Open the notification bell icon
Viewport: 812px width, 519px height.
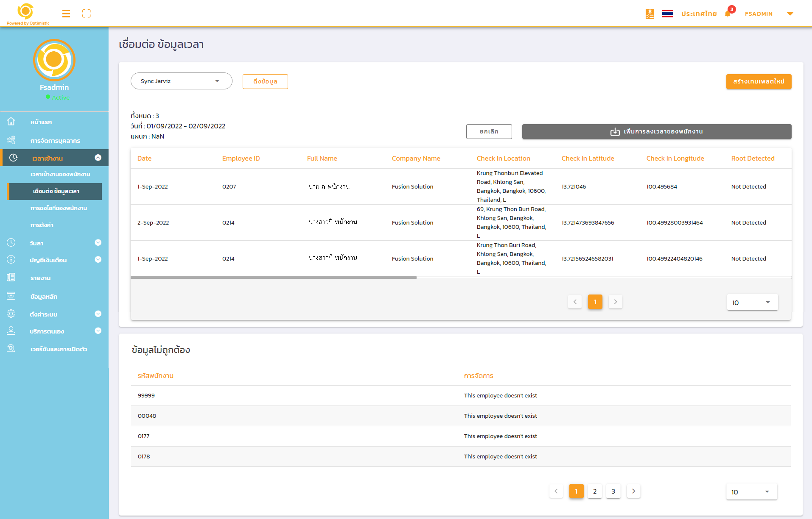728,14
